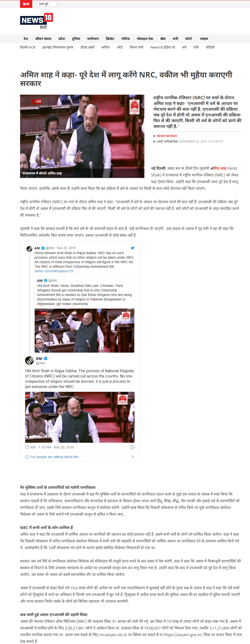
Task: Click the NEWS18HINDI author link
Action: 167,136
